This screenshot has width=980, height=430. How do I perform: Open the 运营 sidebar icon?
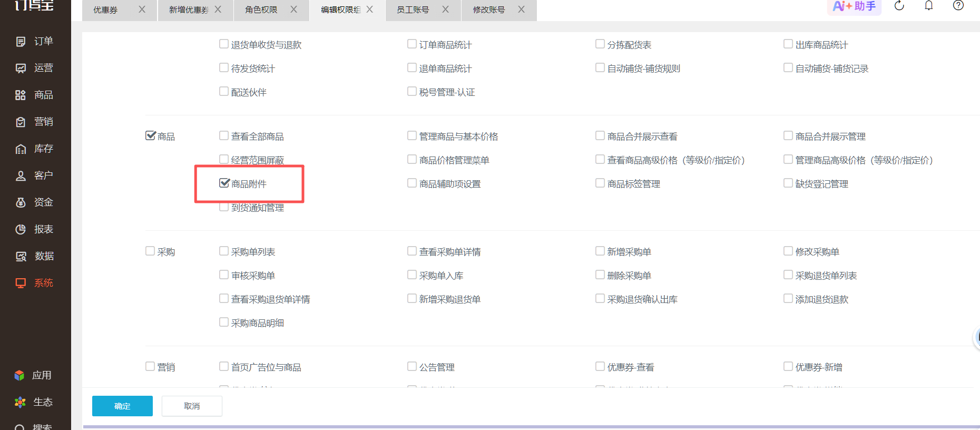(x=21, y=69)
